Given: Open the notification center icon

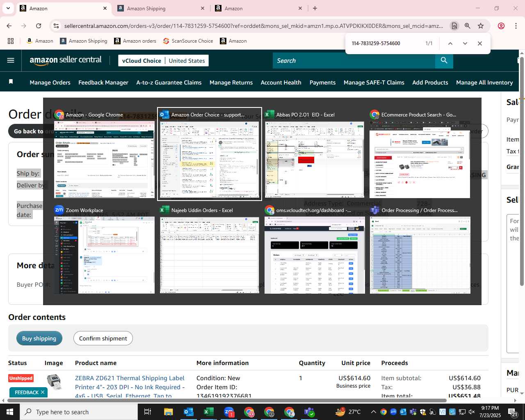Looking at the screenshot, I should (x=512, y=412).
